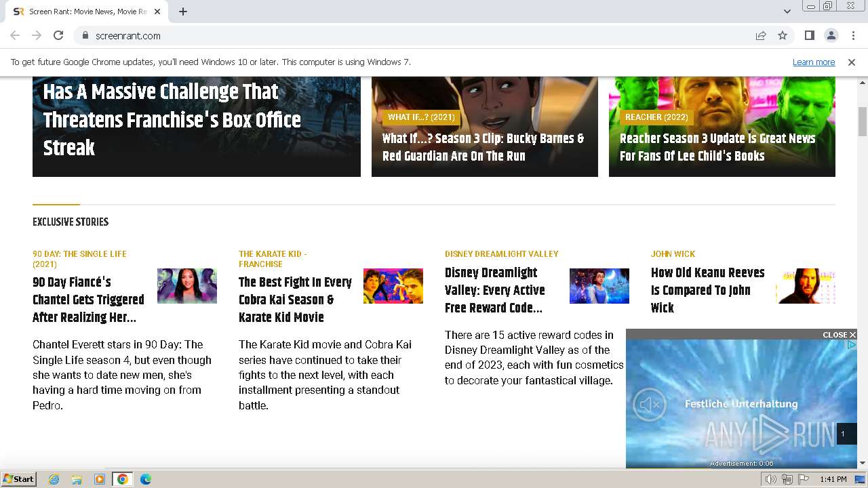The height and width of the screenshot is (488, 868).
Task: Click the WHAT IF...? (2021) tag
Action: click(x=421, y=117)
